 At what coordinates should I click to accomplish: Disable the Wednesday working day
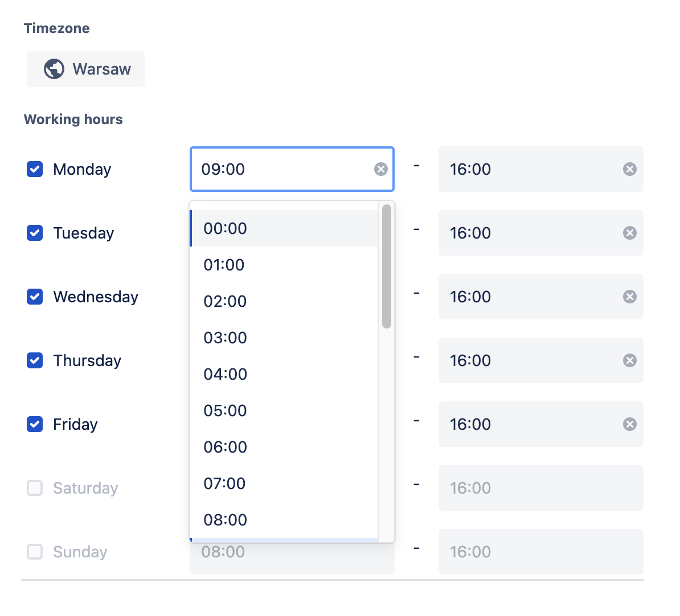35,297
